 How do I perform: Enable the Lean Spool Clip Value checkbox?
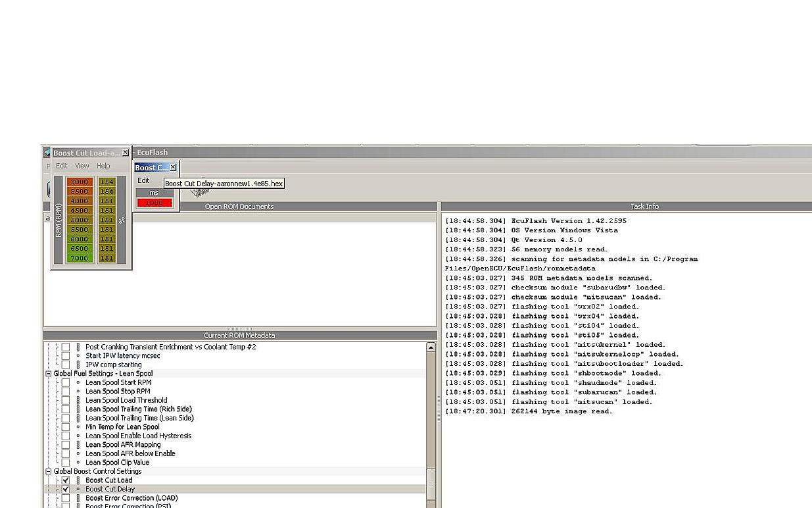66,463
